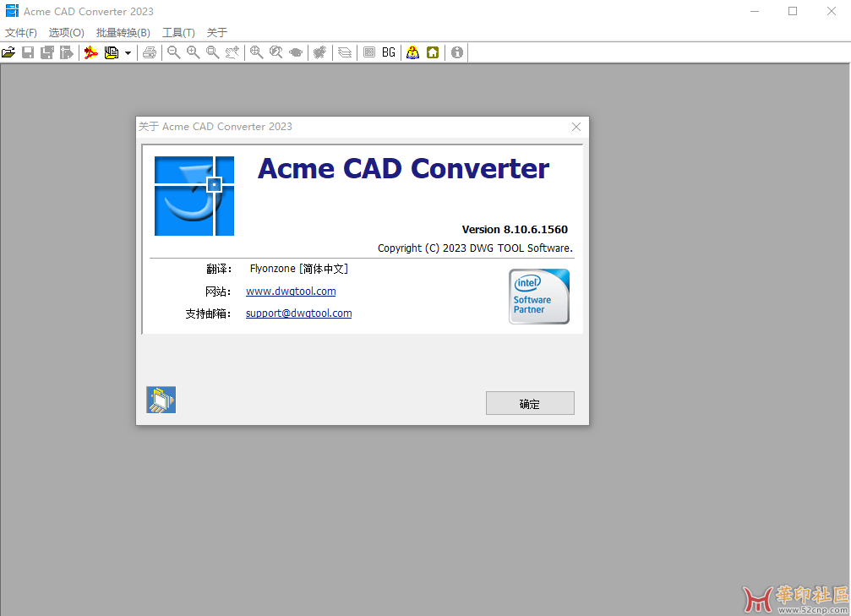851x616 pixels.
Task: Click the Zoom In magnifier icon
Action: click(194, 52)
